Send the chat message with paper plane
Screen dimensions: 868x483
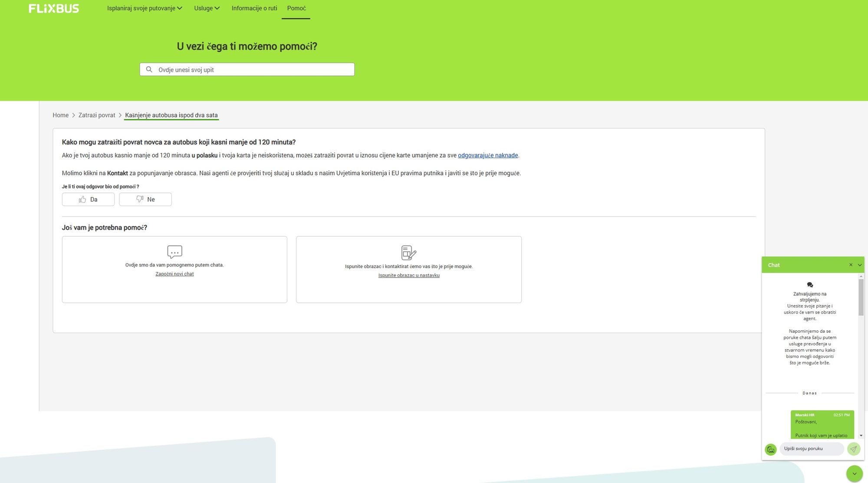(853, 449)
